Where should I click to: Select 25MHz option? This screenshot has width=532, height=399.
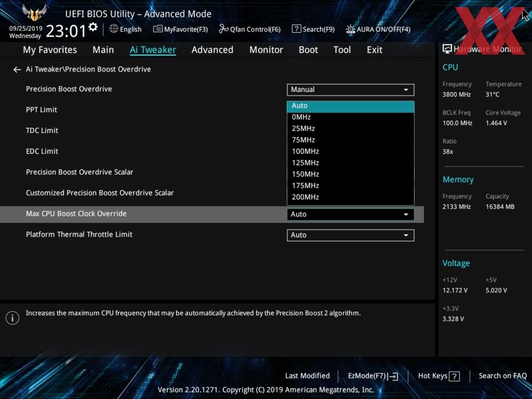(350, 128)
